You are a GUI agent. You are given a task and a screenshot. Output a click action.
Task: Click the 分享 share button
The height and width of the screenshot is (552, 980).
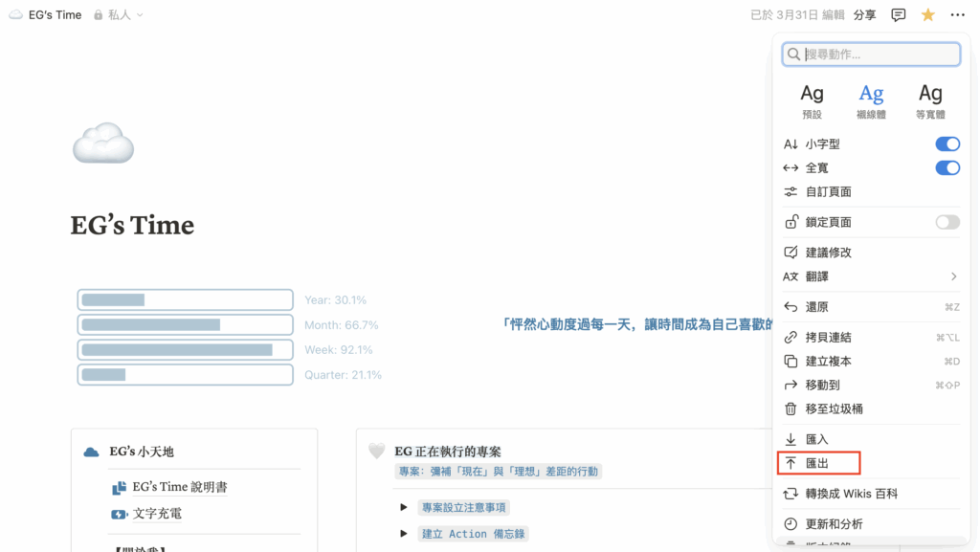pos(864,15)
